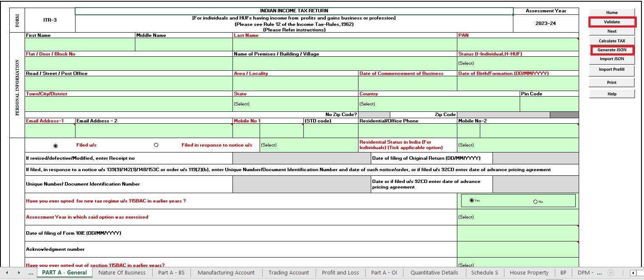Click the Last Name input cell

[x=345, y=44]
